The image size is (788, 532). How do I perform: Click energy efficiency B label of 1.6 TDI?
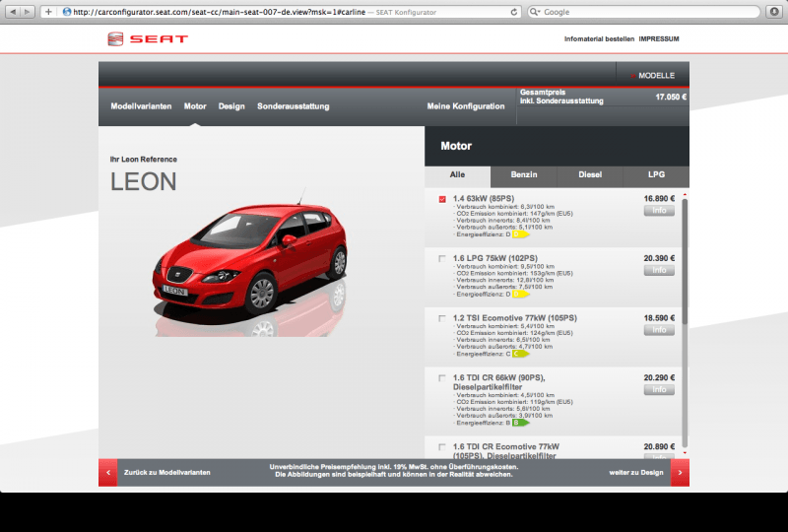521,423
